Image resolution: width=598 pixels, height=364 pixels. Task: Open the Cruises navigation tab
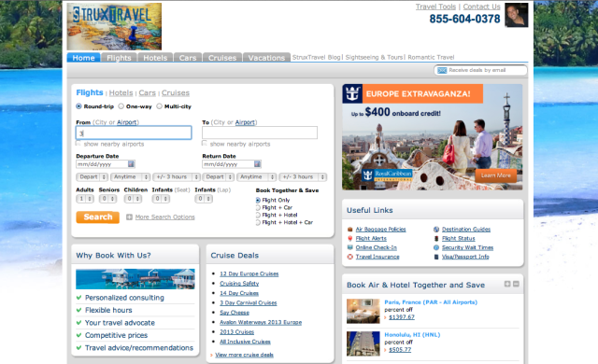click(x=222, y=58)
